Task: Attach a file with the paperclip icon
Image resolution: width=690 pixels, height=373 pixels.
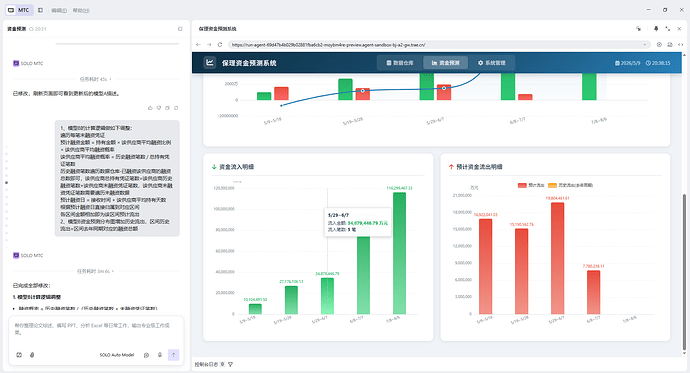Action: 32,355
